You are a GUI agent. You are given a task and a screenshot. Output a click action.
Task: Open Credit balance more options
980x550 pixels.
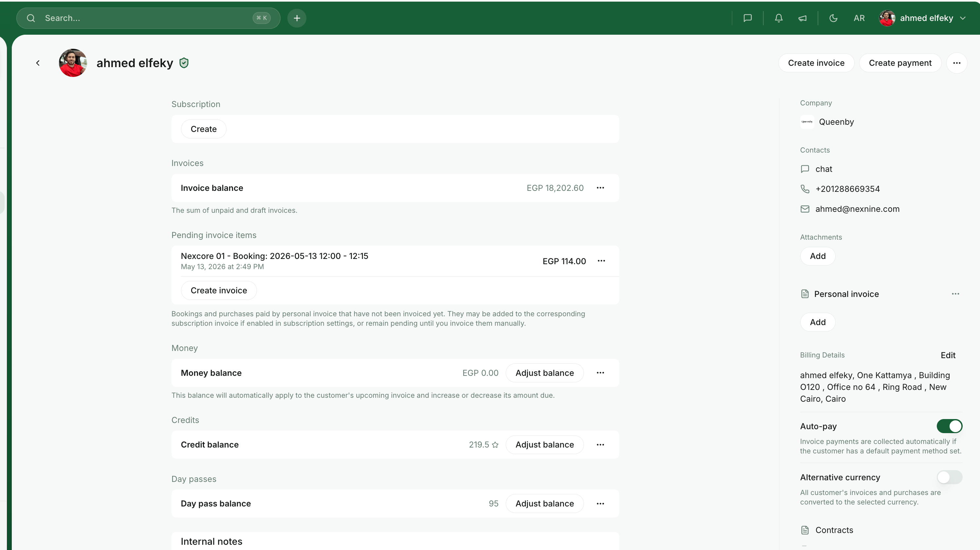pyautogui.click(x=600, y=445)
